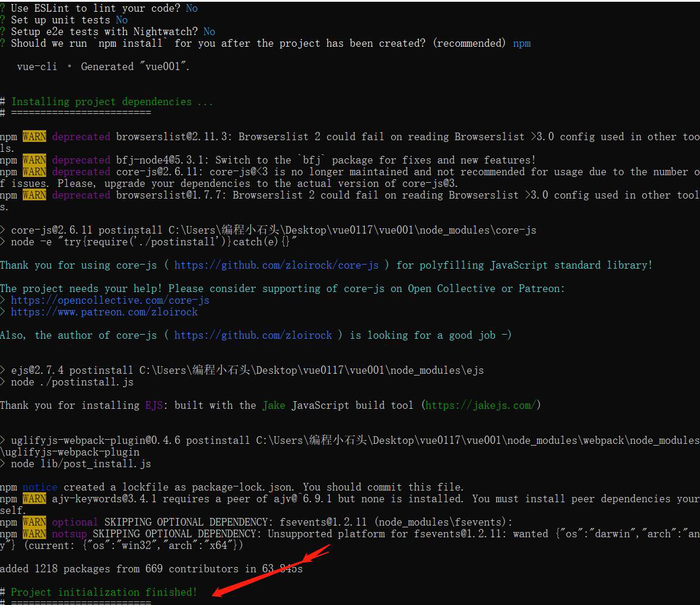Click the blue 'notice' word
The height and width of the screenshot is (605, 700).
point(40,486)
